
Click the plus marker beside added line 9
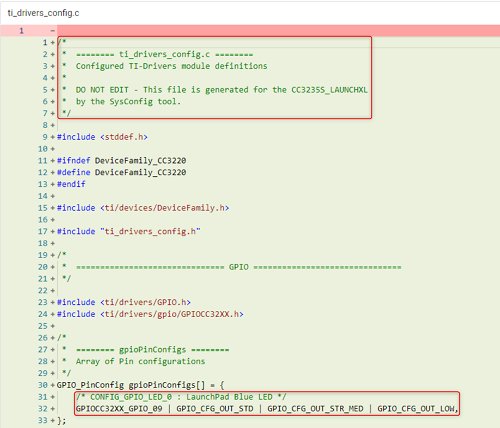(x=53, y=137)
